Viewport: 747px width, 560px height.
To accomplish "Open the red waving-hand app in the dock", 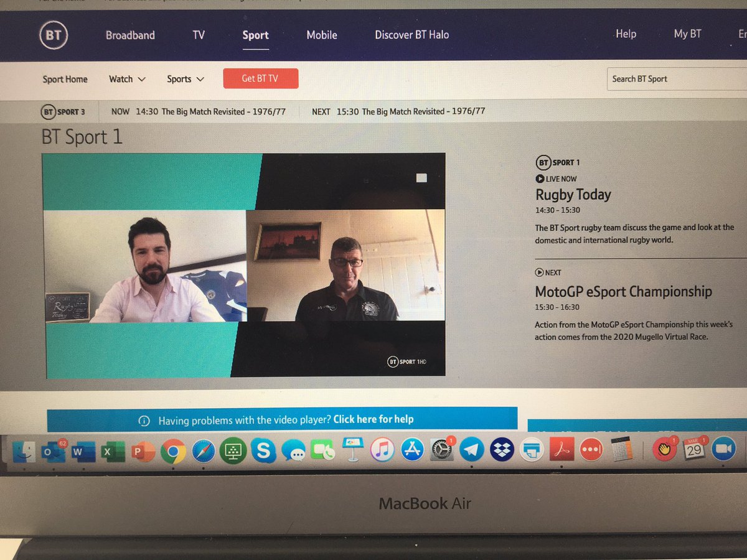I will click(664, 449).
